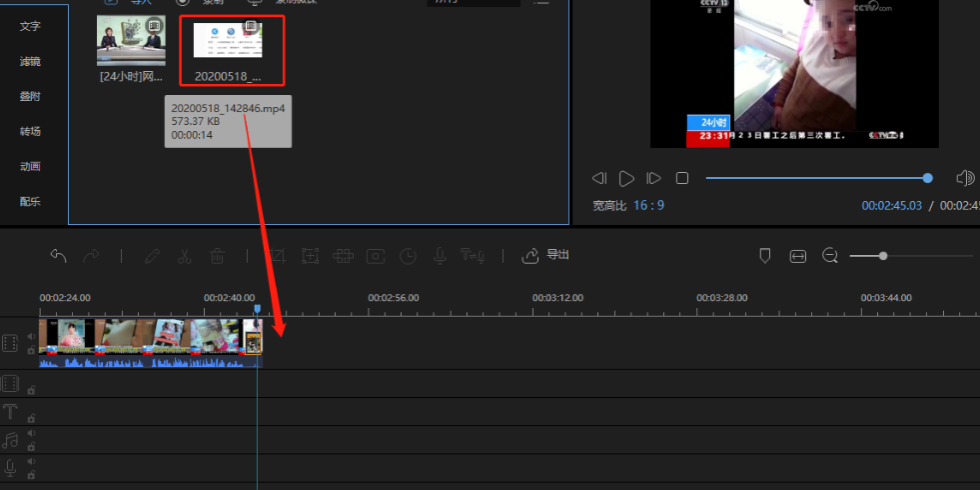Viewport: 980px width, 490px height.
Task: Step back to previous frame
Action: click(599, 178)
